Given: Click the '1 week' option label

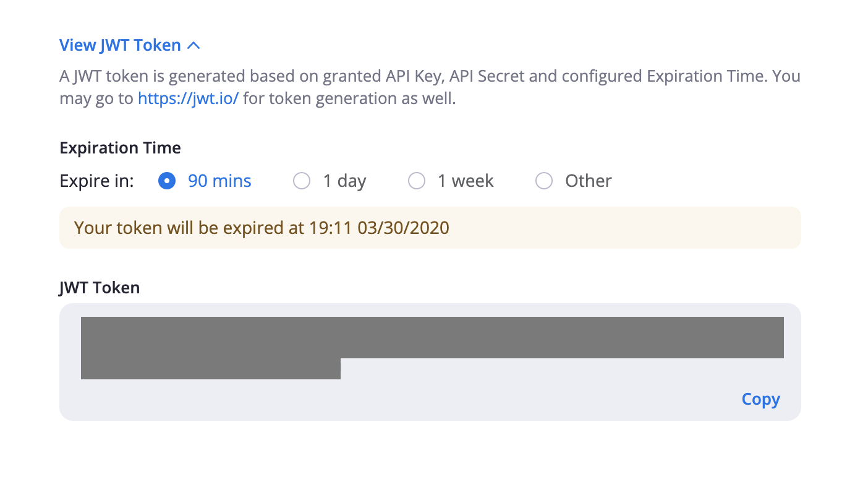Looking at the screenshot, I should pos(466,181).
